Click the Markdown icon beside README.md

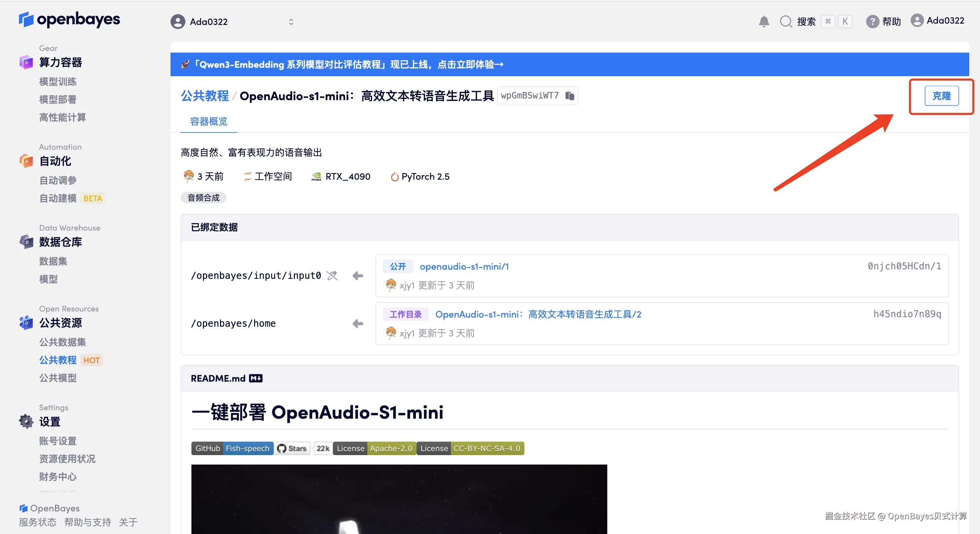point(256,378)
